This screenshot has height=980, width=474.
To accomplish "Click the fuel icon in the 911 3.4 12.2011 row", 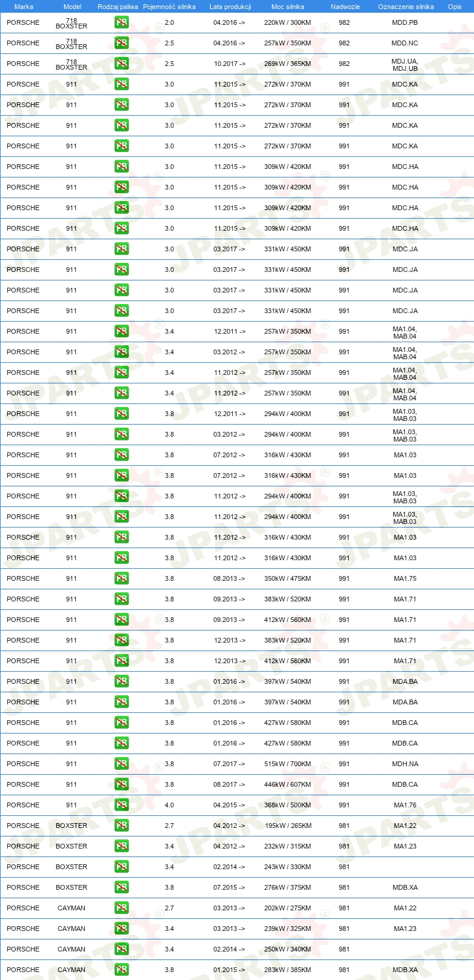I will (x=122, y=331).
